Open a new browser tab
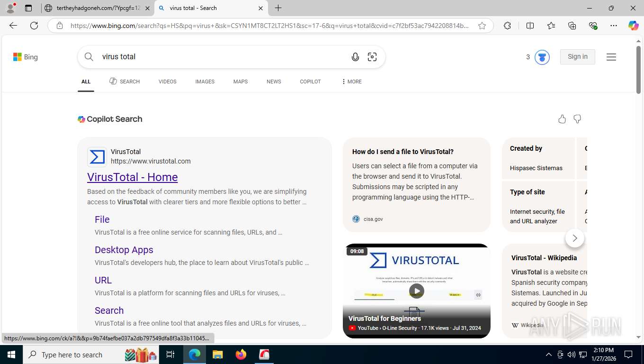 pos(278,8)
